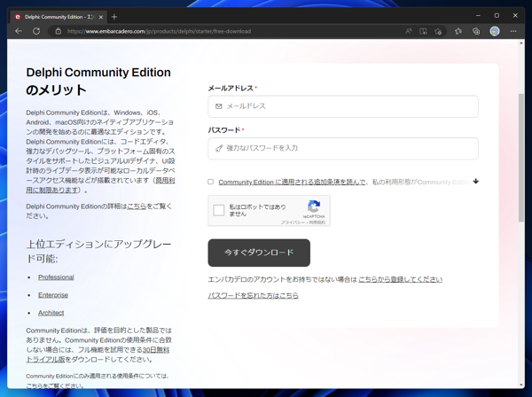Add page to favorites with star-plus icon
Viewport: 532px width, 397px height.
coord(438,31)
